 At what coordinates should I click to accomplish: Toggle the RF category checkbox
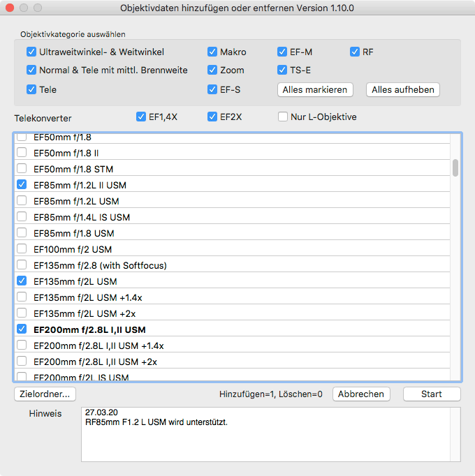point(355,52)
